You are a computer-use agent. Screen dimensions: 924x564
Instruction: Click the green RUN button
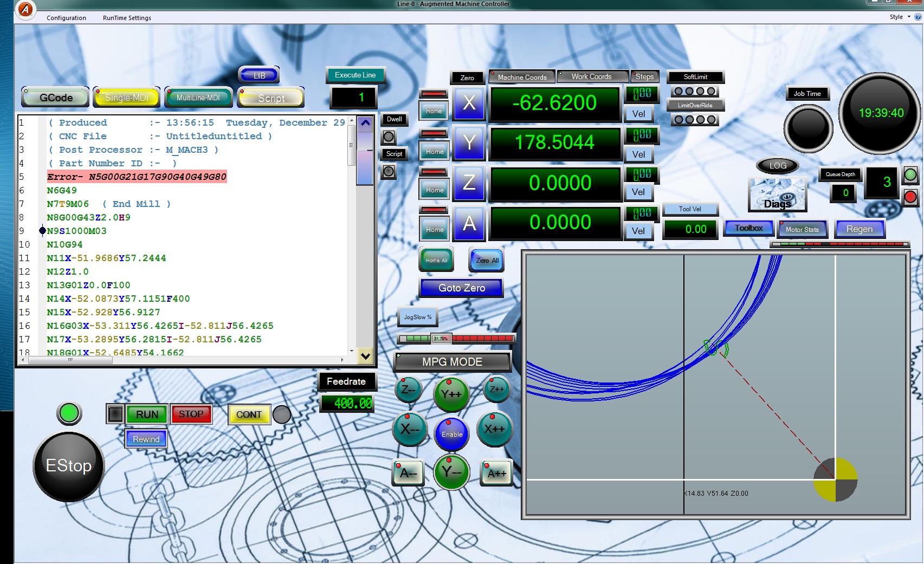pos(147,414)
